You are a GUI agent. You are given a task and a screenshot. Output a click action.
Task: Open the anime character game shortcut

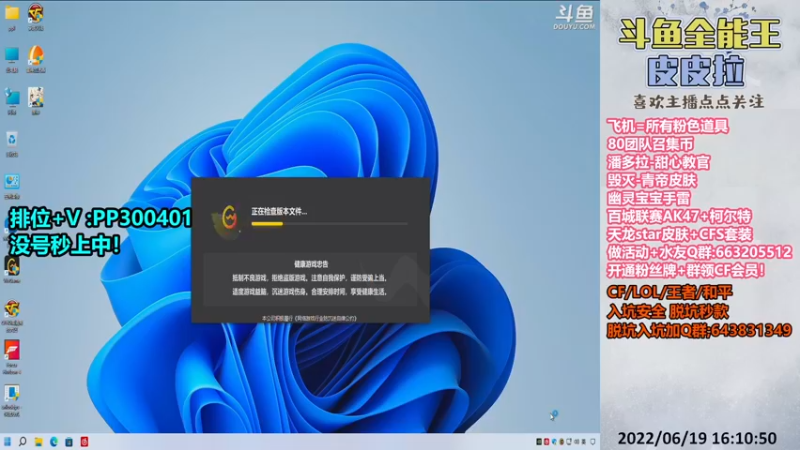coord(36,97)
